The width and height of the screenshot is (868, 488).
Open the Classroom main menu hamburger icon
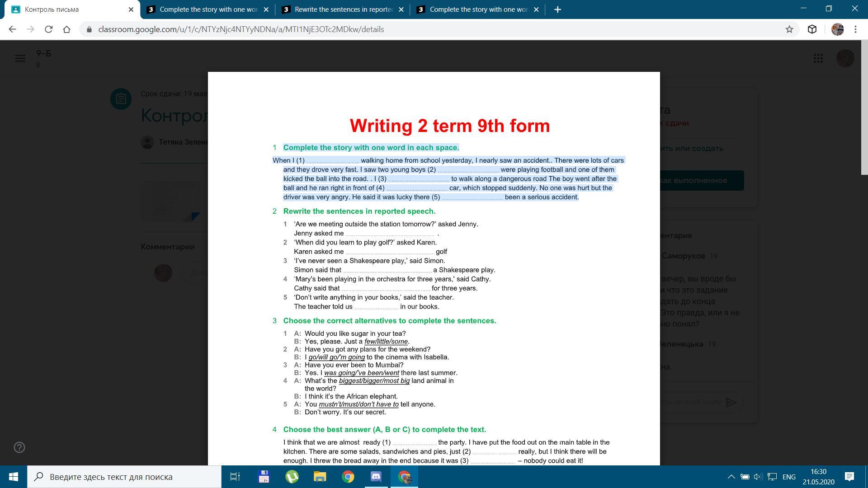[x=20, y=58]
